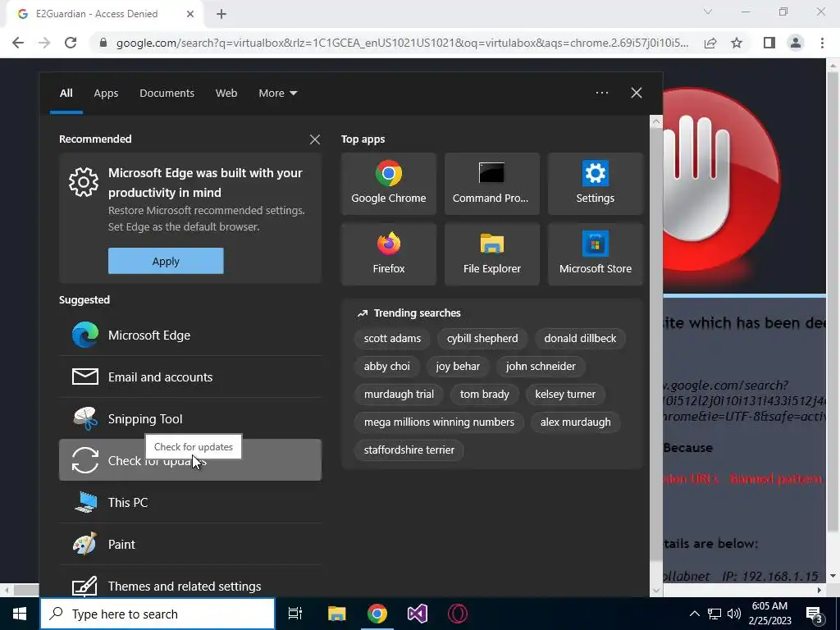Screen dimensions: 840x630
Task: Search trending topic scott adams
Action: 392,339
